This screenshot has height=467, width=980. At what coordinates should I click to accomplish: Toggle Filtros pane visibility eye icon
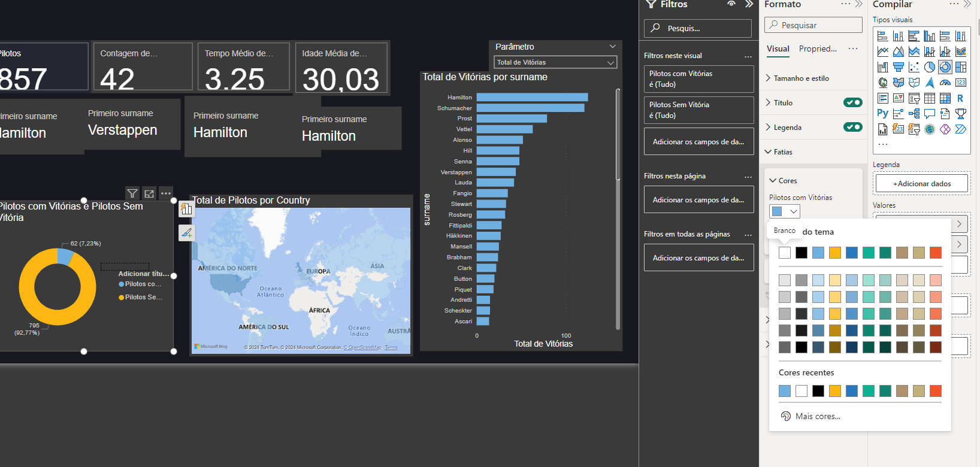click(731, 4)
